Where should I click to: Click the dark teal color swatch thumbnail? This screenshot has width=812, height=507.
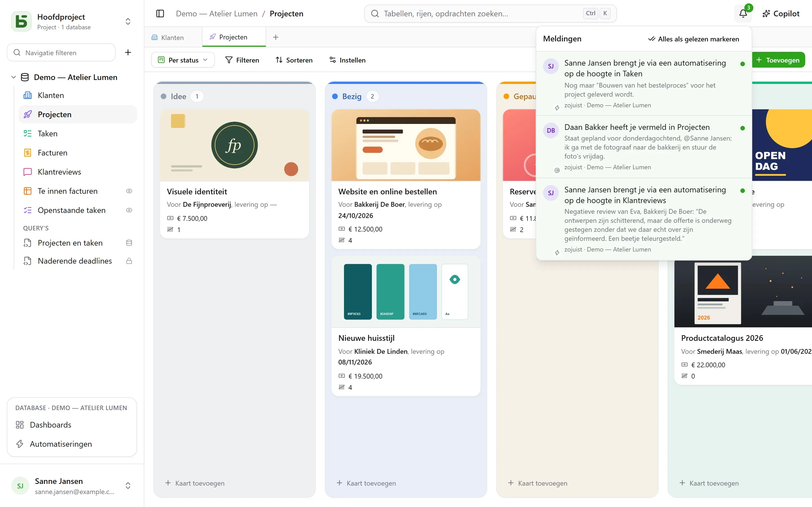pyautogui.click(x=358, y=292)
